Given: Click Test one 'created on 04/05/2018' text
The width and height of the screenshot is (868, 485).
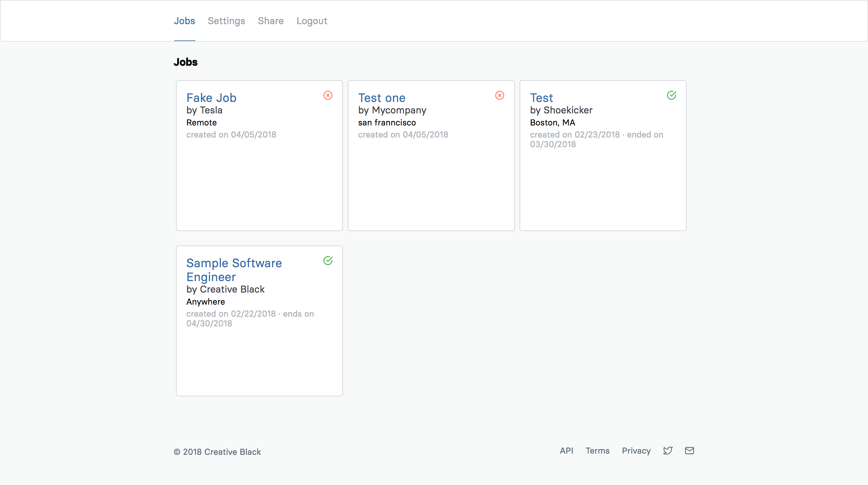Looking at the screenshot, I should (403, 135).
